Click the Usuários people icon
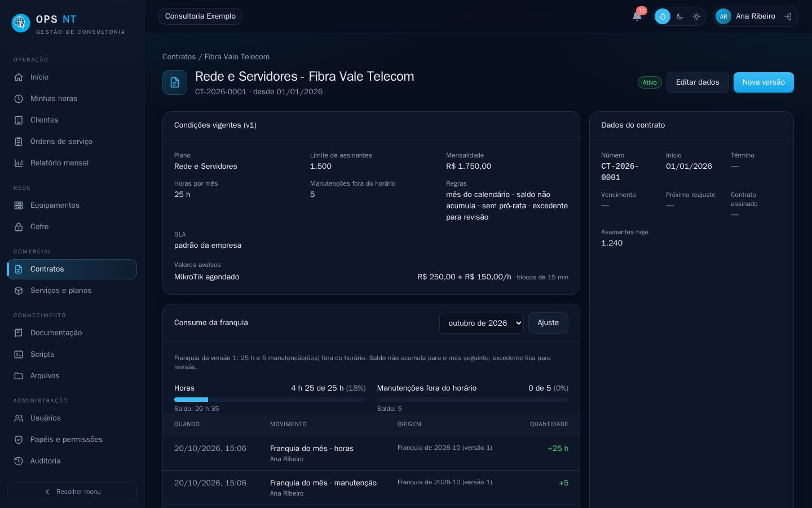812x508 pixels. point(19,418)
